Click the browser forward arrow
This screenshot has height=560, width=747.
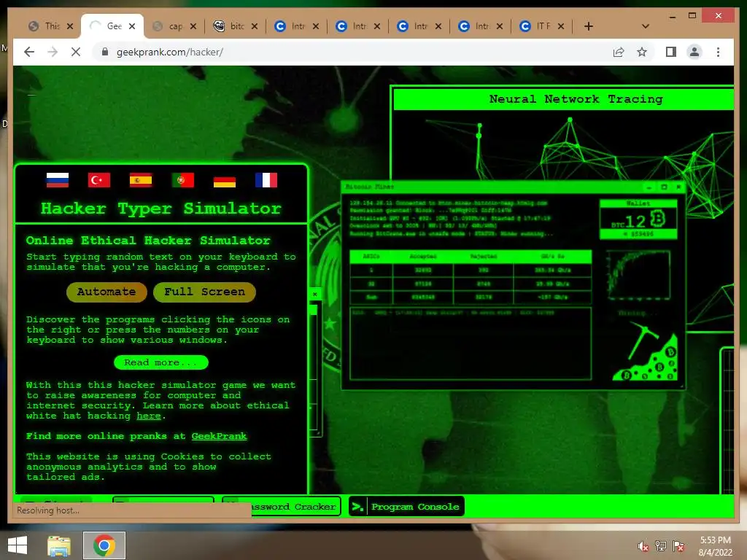[53, 52]
